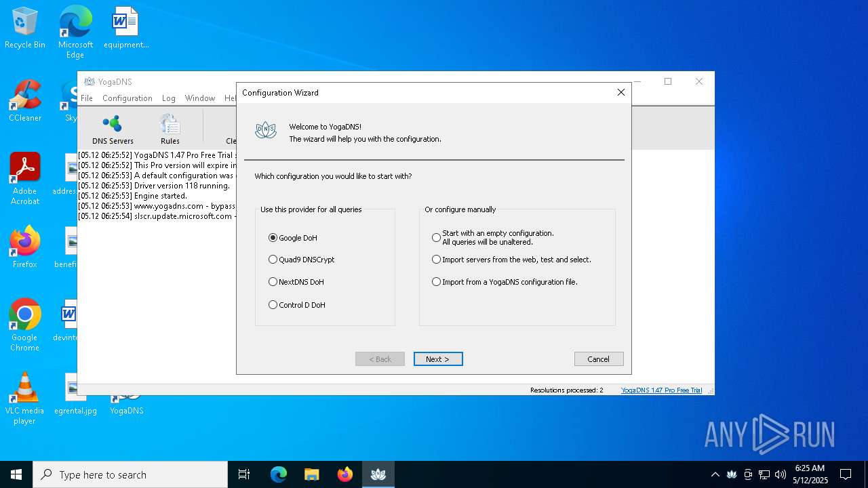Open the notification center icon

click(846, 474)
